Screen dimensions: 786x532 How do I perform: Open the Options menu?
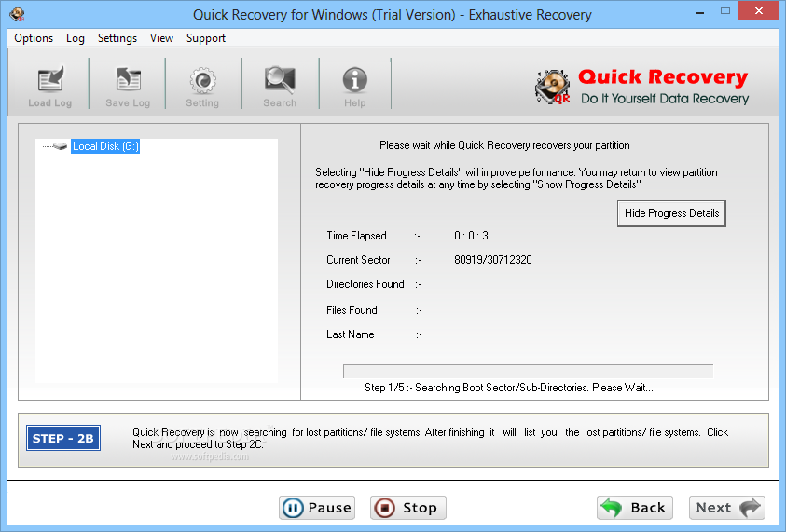(x=34, y=38)
